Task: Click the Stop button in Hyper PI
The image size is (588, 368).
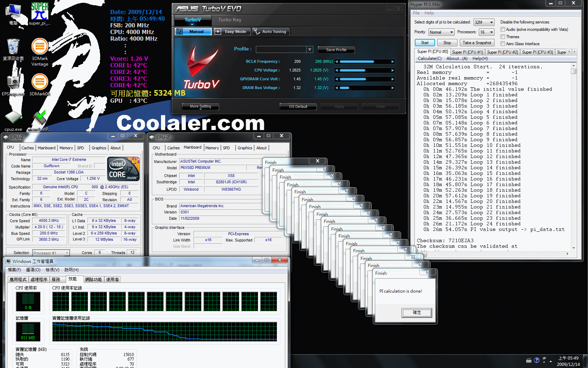Action: (447, 43)
